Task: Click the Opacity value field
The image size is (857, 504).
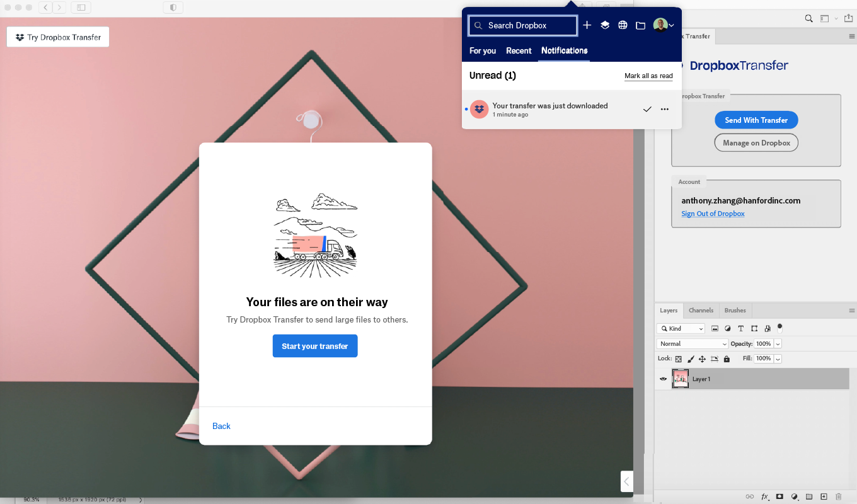Action: 763,343
